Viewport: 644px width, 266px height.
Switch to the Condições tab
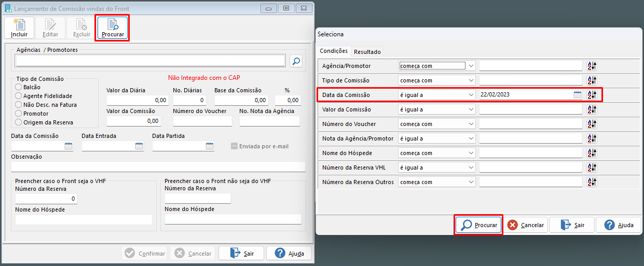334,51
